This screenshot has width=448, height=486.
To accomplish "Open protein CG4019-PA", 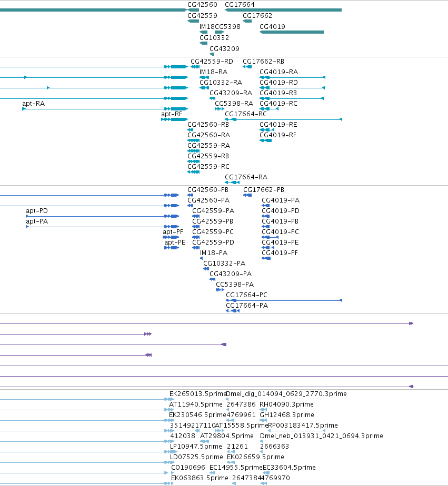I will 281,200.
